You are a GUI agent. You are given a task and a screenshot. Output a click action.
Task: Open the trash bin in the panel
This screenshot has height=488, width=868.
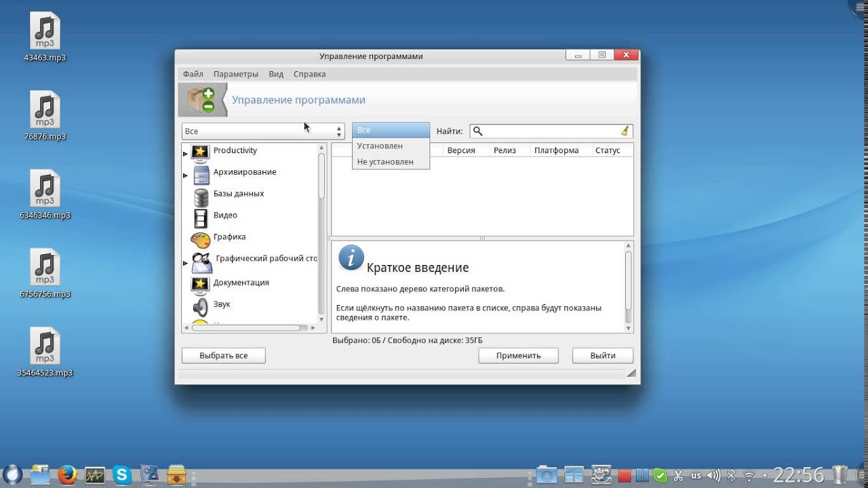pos(840,474)
